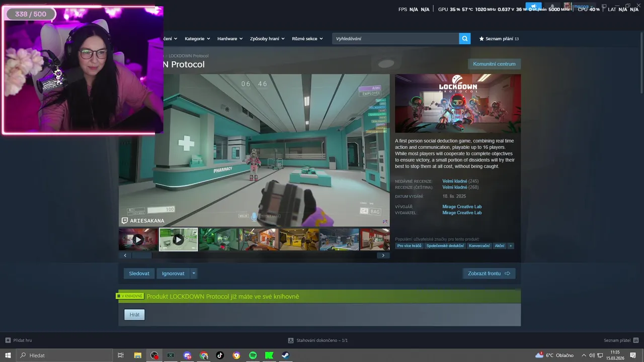Click the Zobrazit frontu button
The height and width of the screenshot is (362, 644).
(489, 274)
